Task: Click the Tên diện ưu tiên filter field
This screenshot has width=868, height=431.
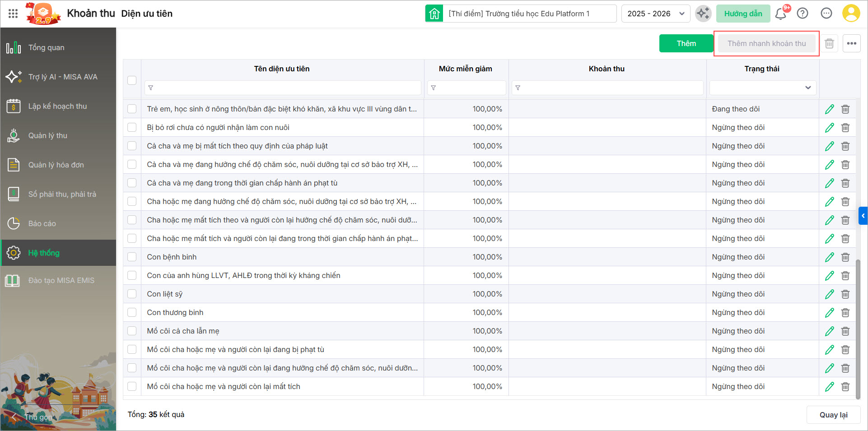Action: point(283,88)
